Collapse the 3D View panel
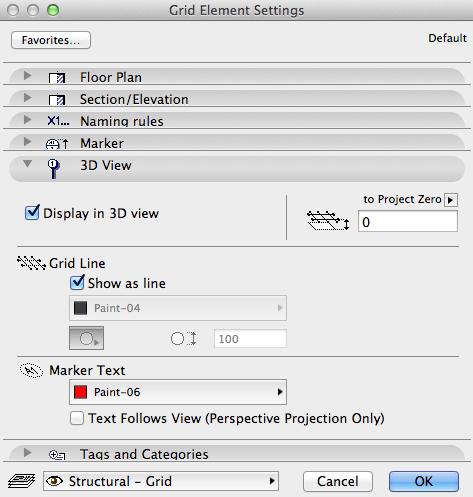 coord(27,164)
